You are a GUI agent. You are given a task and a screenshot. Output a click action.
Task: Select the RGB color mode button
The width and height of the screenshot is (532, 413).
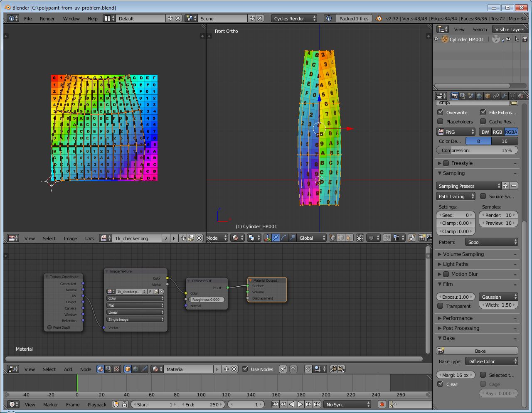point(498,132)
